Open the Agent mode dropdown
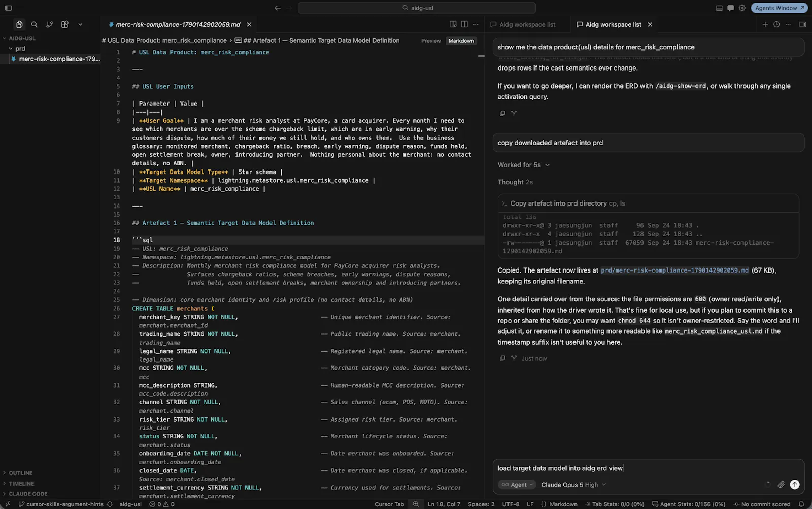The height and width of the screenshot is (509, 812). coord(517,485)
